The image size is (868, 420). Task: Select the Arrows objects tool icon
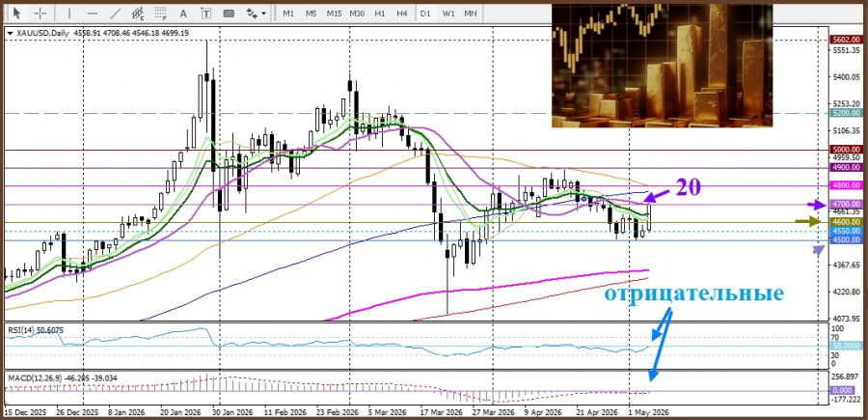click(x=252, y=13)
